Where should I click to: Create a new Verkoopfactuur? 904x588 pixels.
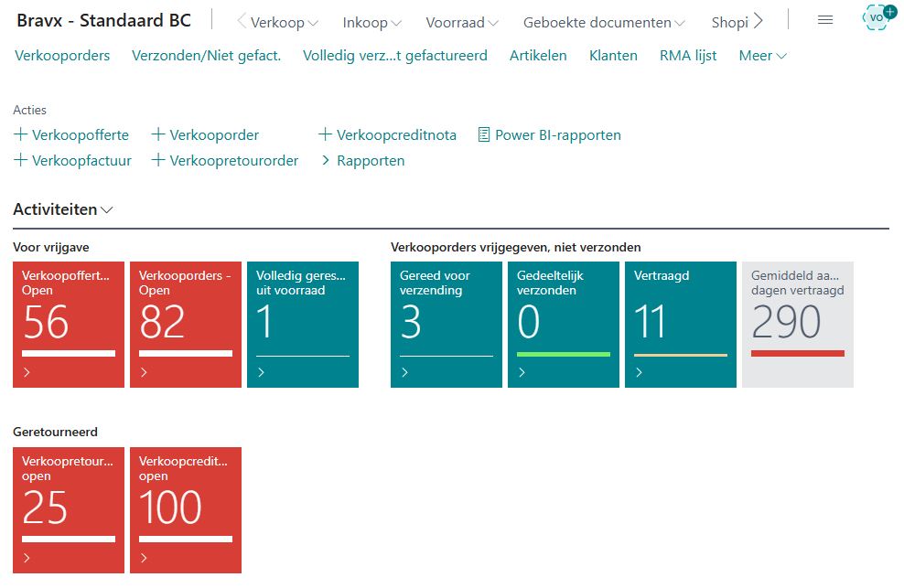(x=72, y=161)
